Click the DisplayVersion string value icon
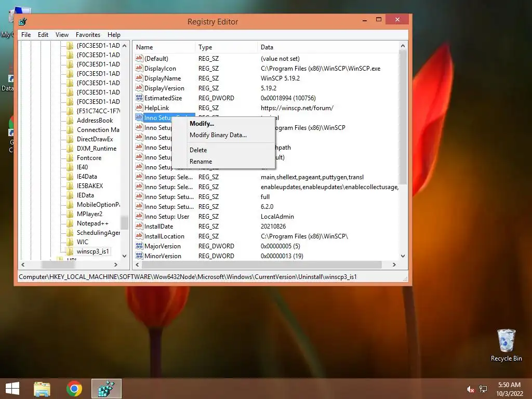 point(139,88)
